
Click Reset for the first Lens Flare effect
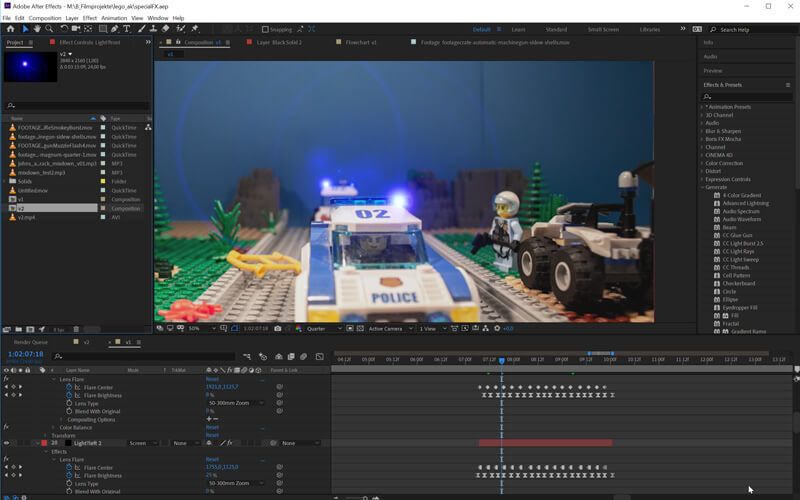click(212, 379)
